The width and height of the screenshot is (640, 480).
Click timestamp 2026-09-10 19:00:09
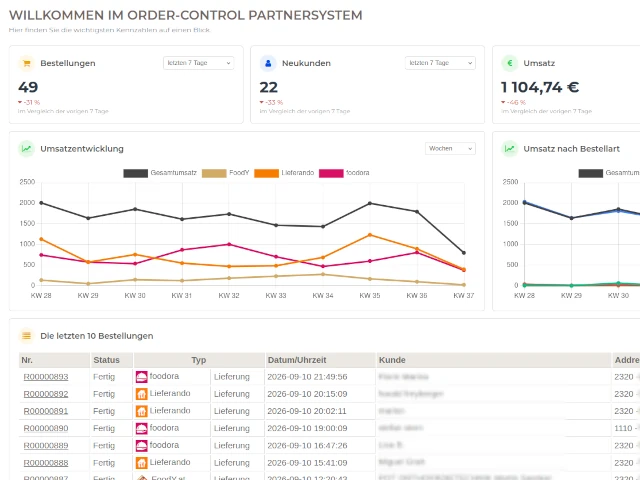click(307, 428)
